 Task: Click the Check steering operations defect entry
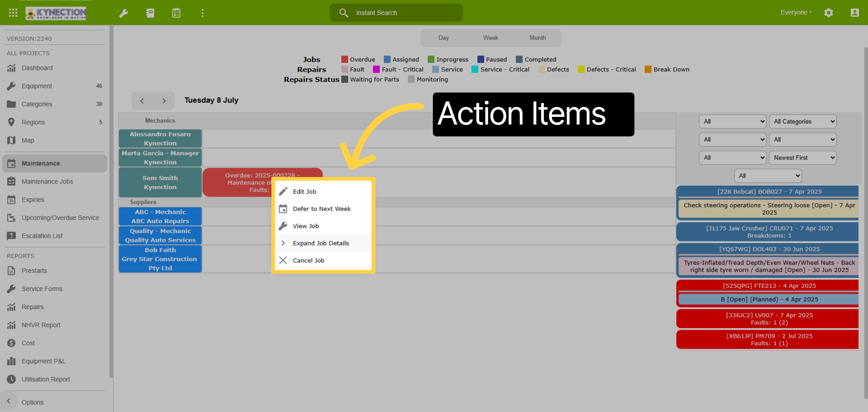click(769, 209)
